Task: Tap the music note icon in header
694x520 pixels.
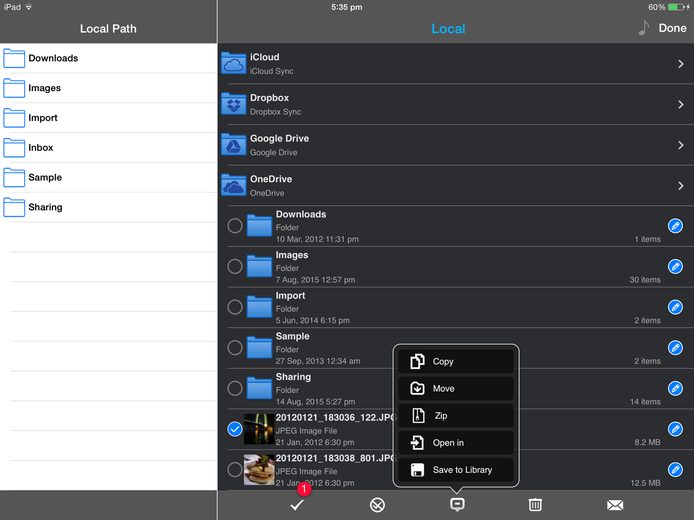Action: [x=644, y=28]
